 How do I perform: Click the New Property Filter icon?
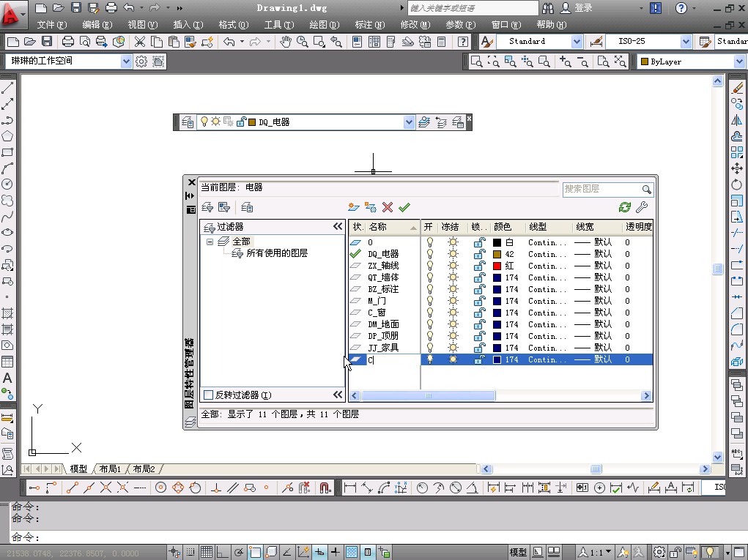pyautogui.click(x=208, y=208)
